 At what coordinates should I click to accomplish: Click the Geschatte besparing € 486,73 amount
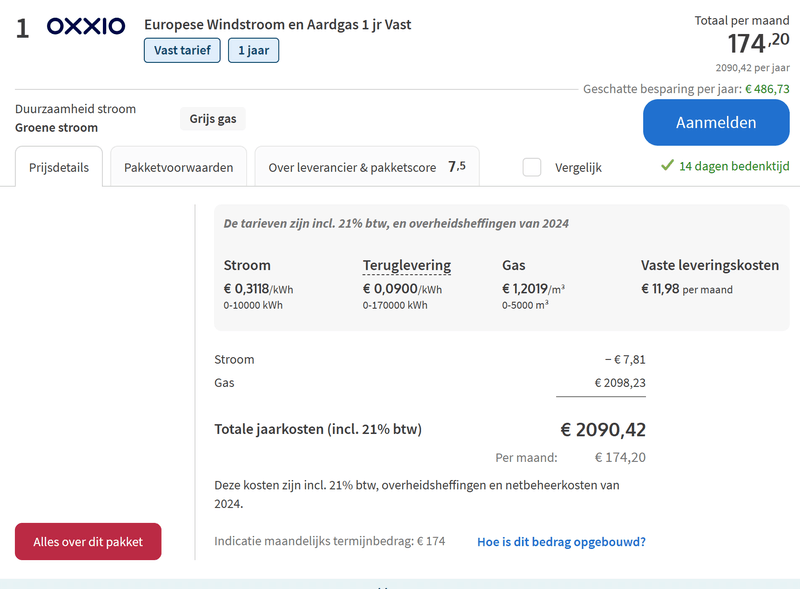767,89
